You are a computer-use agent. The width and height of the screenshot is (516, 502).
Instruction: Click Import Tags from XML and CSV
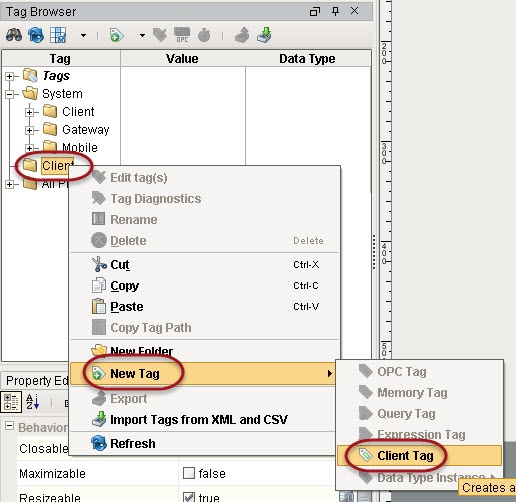point(199,419)
